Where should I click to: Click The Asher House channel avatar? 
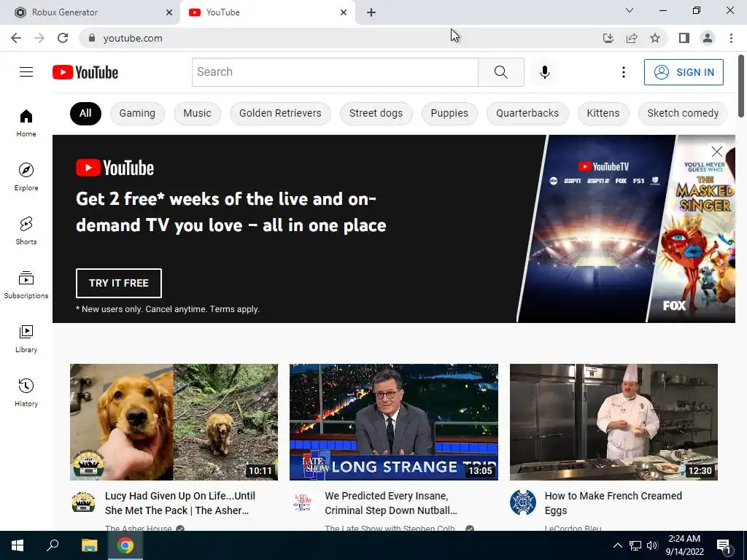tap(83, 502)
